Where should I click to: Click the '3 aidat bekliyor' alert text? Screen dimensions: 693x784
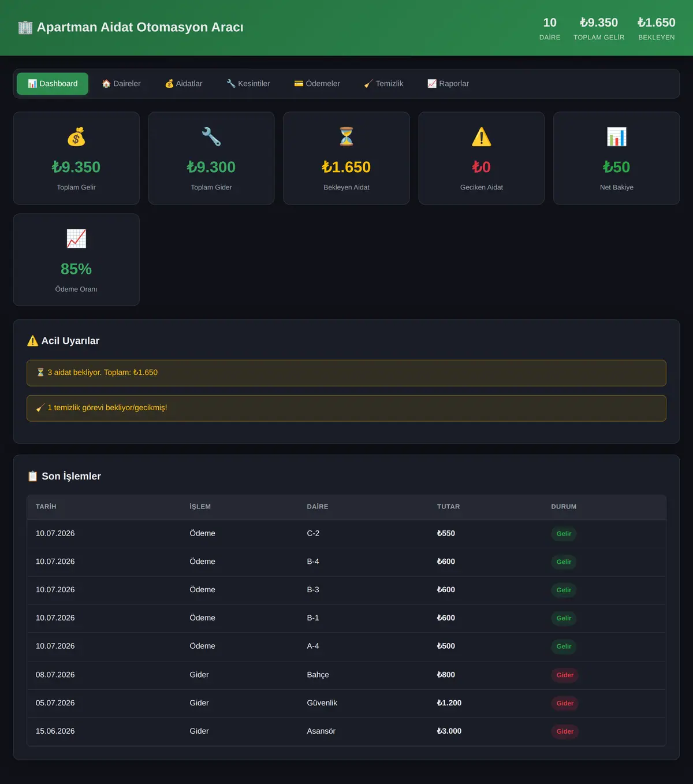103,373
